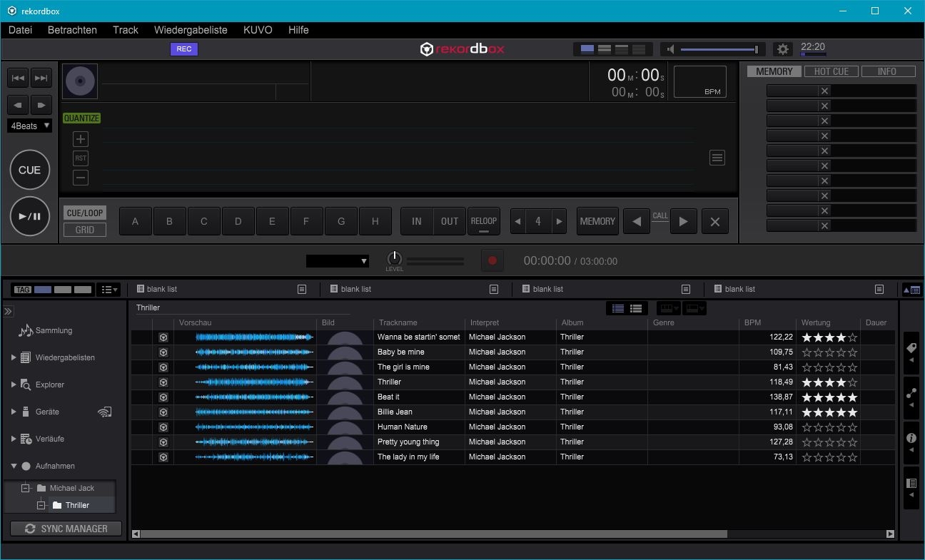Screen dimensions: 925x560
Task: Click the red record circle button
Action: pyautogui.click(x=492, y=260)
